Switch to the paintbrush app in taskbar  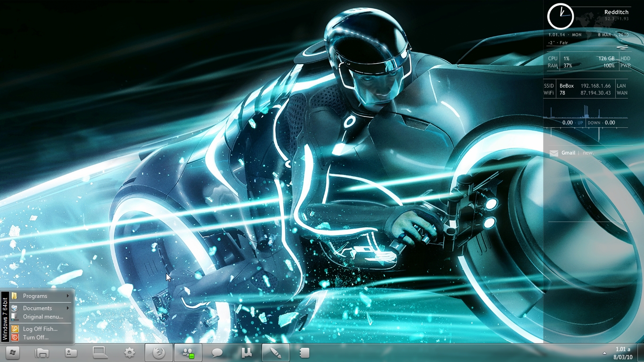coord(276,353)
